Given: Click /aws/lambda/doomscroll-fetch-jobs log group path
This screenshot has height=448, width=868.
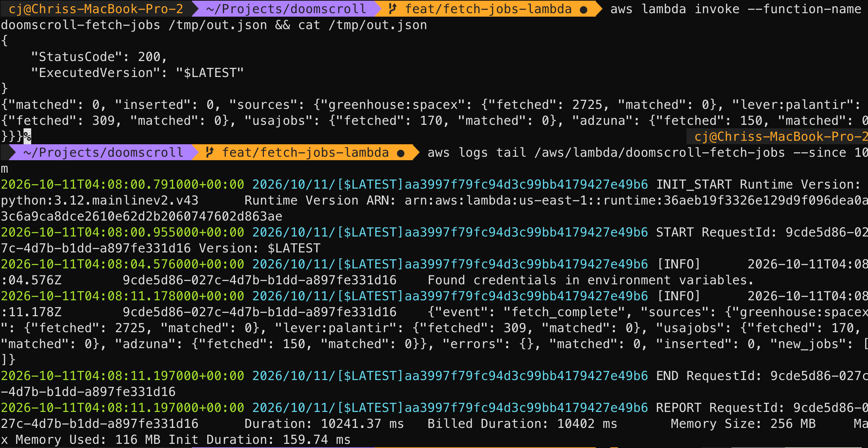Looking at the screenshot, I should click(660, 152).
